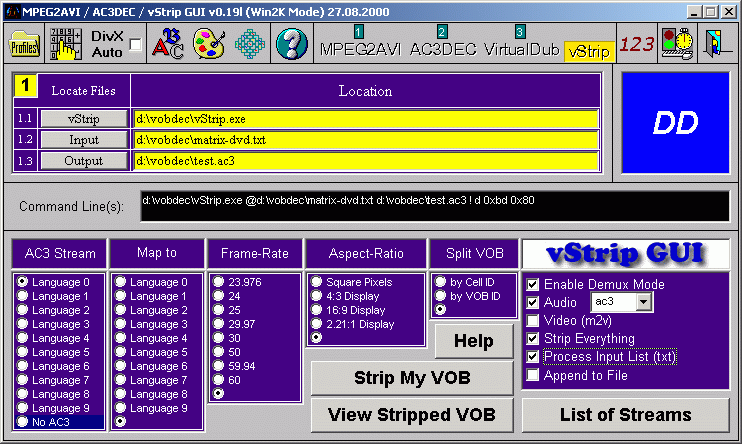Switch to the vStrip tab
This screenshot has width=742, height=444.
coord(589,51)
